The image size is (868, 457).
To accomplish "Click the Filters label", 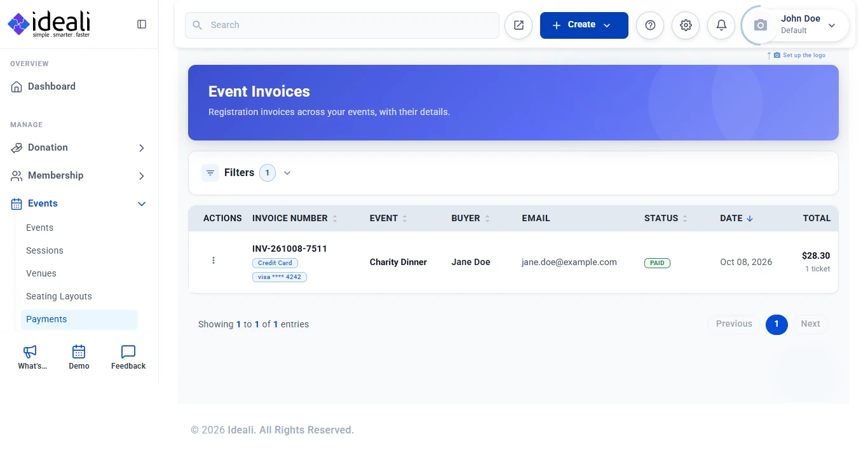I will pyautogui.click(x=239, y=173).
